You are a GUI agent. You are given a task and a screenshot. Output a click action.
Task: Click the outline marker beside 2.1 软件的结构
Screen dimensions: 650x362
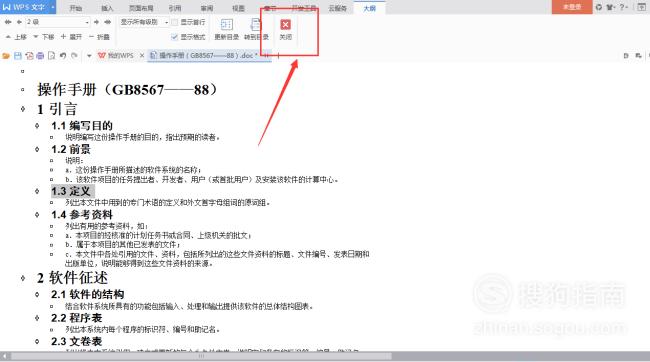click(37, 294)
